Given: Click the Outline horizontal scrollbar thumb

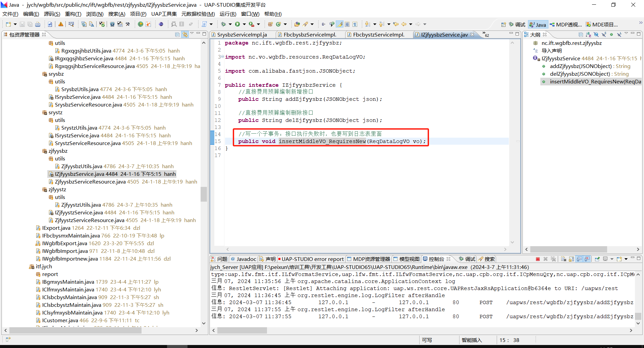Looking at the screenshot, I should pos(569,249).
